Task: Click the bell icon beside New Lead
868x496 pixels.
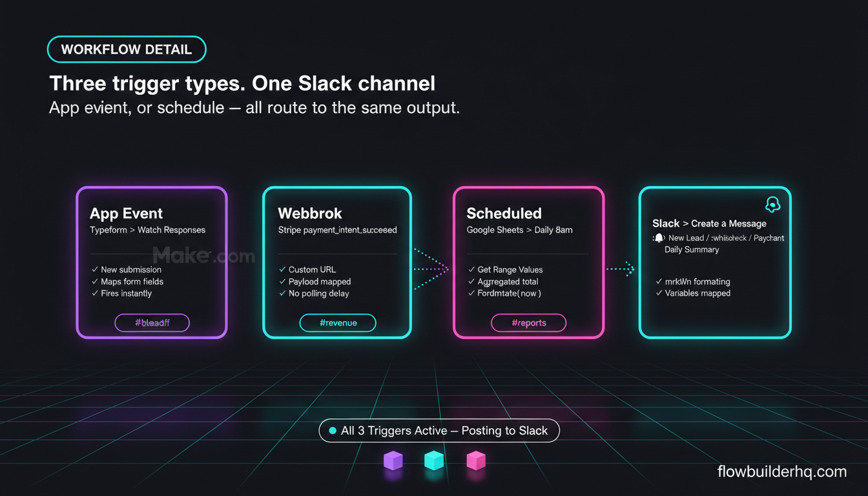Action: [659, 238]
